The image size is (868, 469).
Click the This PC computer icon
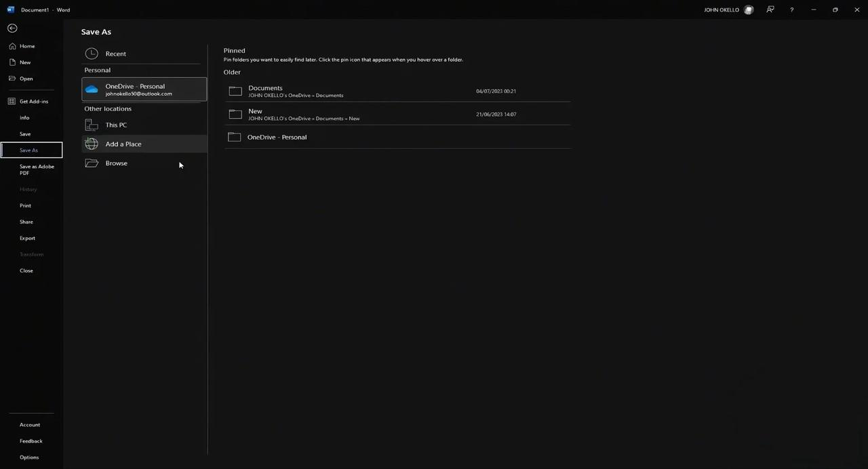[92, 125]
